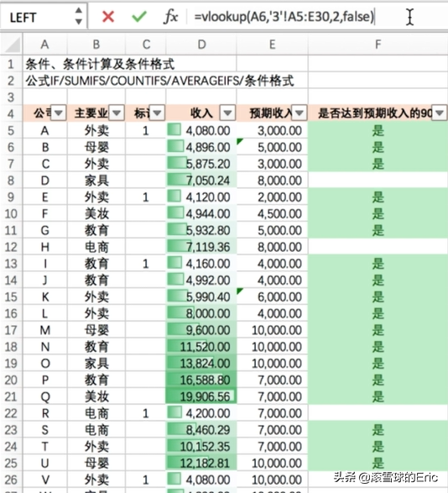The width and height of the screenshot is (448, 493).
Task: Select row 22 header
Action: (11, 413)
